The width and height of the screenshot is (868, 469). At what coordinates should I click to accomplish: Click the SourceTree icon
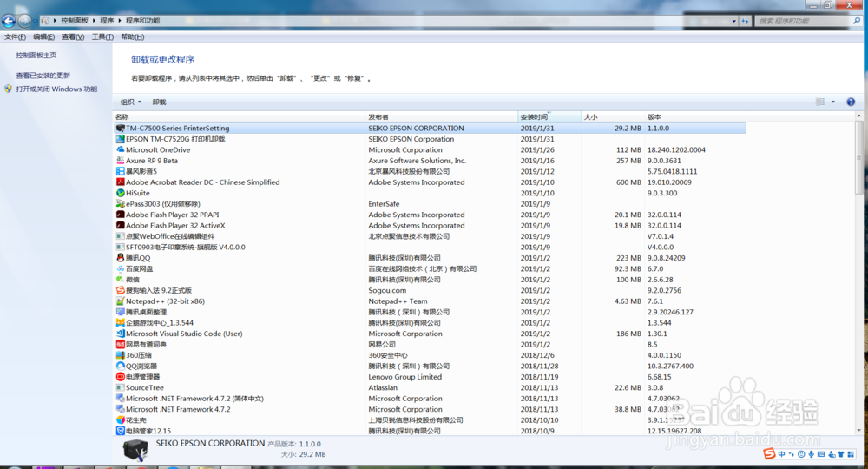(x=120, y=387)
